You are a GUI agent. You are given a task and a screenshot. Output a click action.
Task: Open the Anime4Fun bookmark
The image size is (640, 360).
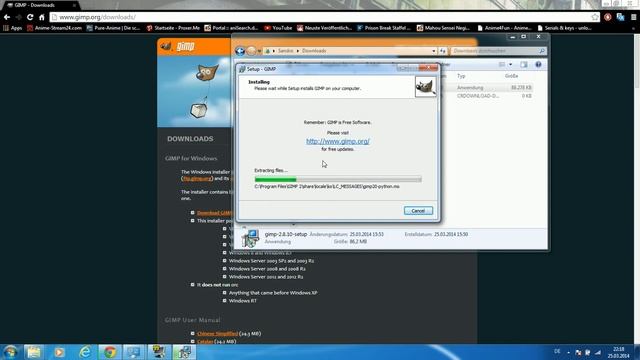tap(504, 28)
